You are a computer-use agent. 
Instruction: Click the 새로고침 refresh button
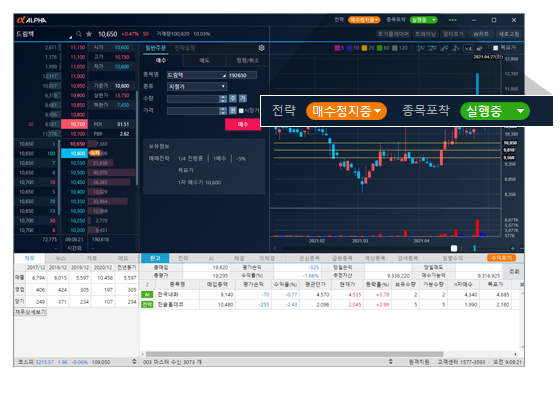coord(509,34)
